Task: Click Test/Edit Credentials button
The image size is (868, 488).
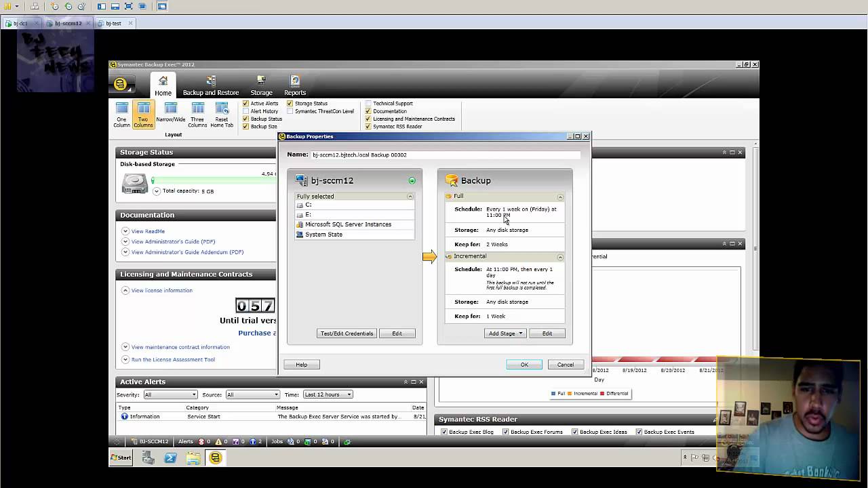Action: click(x=347, y=333)
